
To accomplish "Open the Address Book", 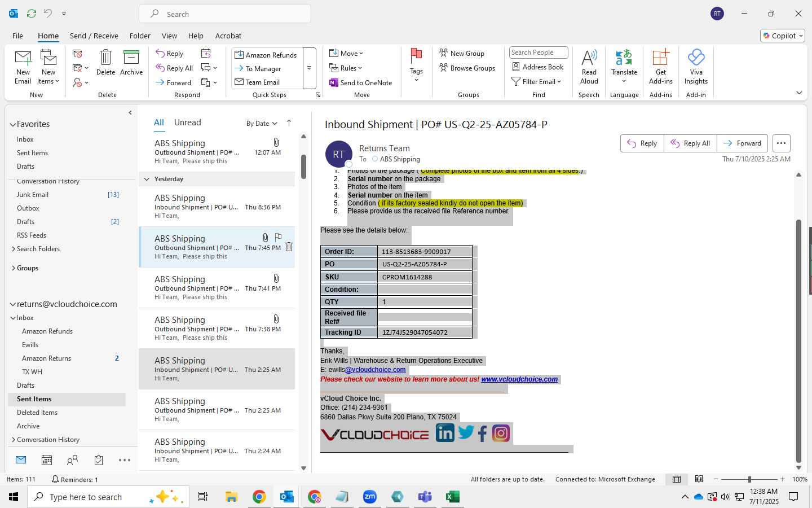I will coord(537,67).
